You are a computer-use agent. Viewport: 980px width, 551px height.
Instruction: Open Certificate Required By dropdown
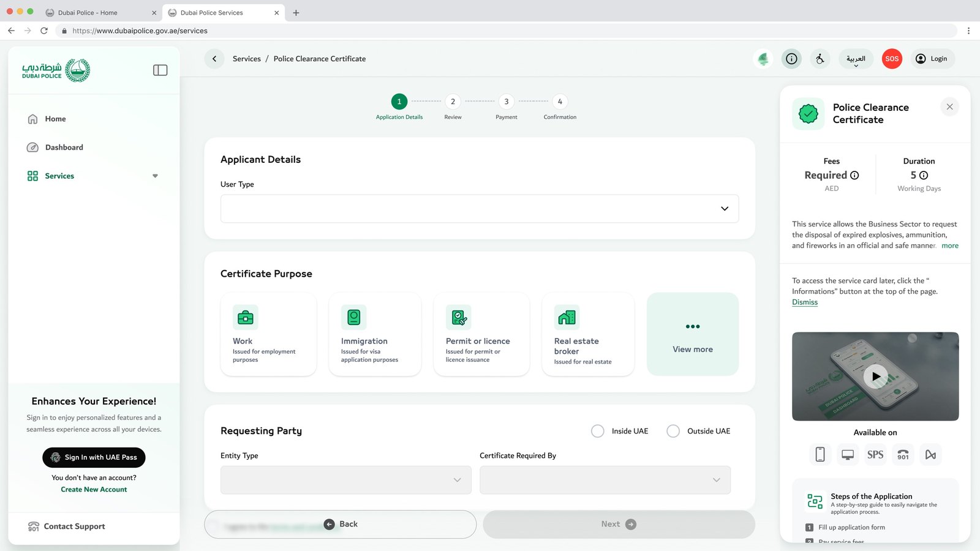pyautogui.click(x=605, y=480)
